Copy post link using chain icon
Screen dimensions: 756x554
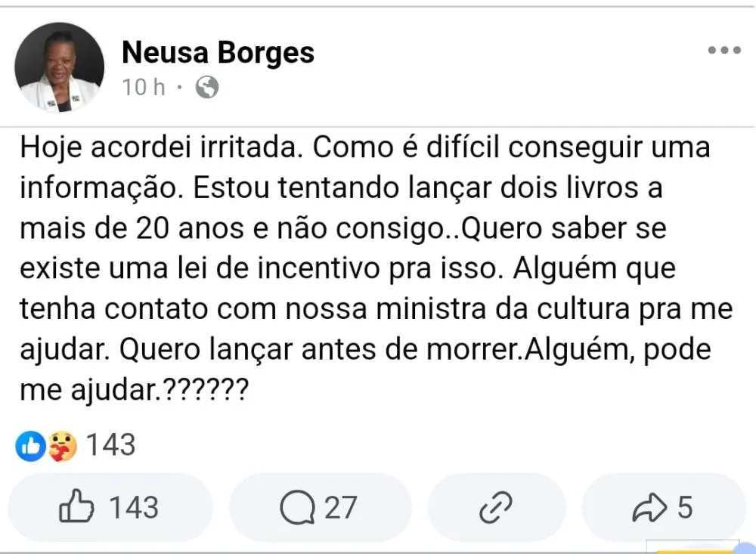tap(496, 507)
